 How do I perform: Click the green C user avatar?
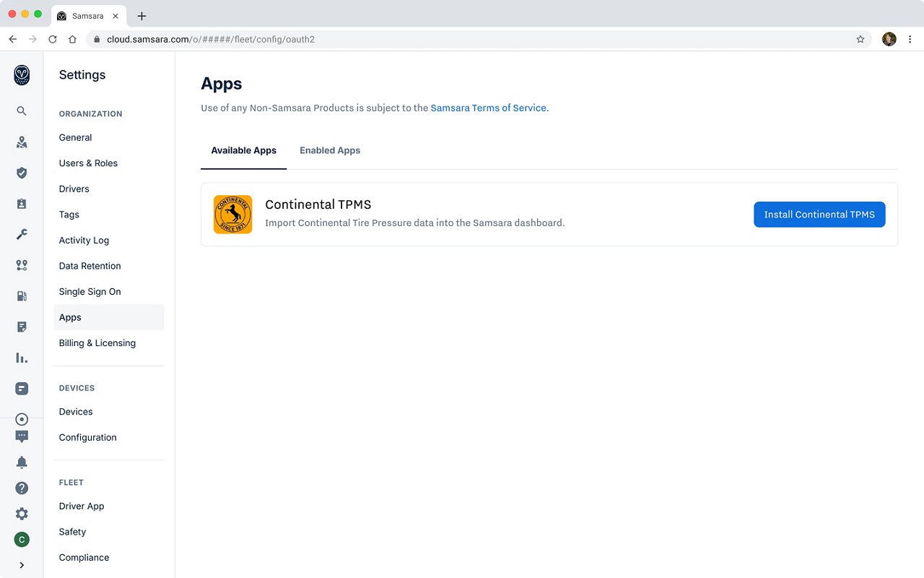click(22, 540)
